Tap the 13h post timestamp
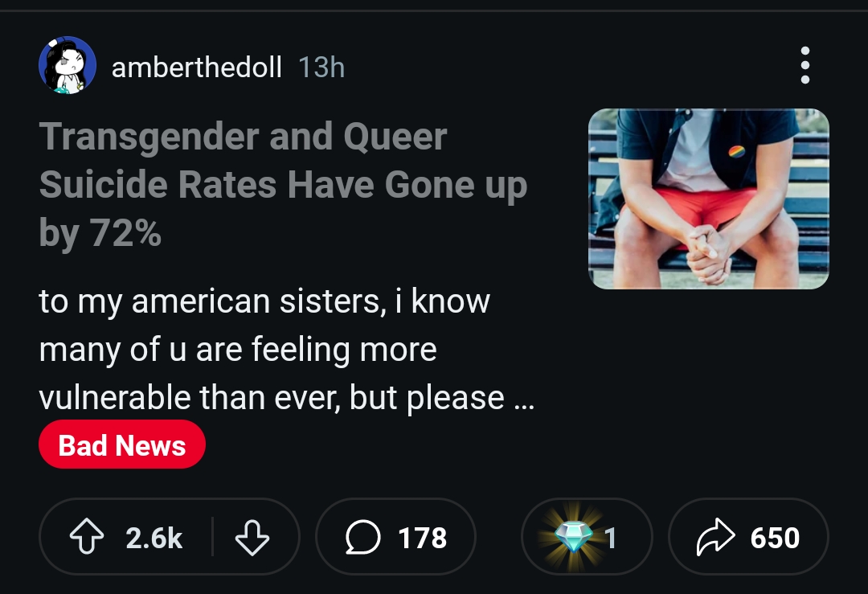 321,68
